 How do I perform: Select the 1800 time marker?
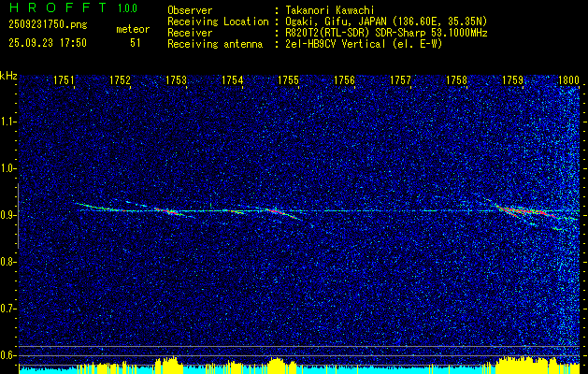(568, 80)
